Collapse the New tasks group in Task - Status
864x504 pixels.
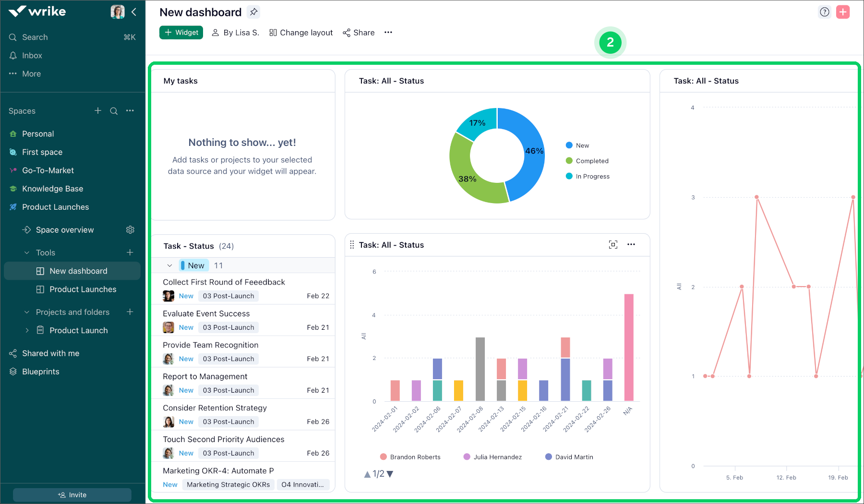169,265
